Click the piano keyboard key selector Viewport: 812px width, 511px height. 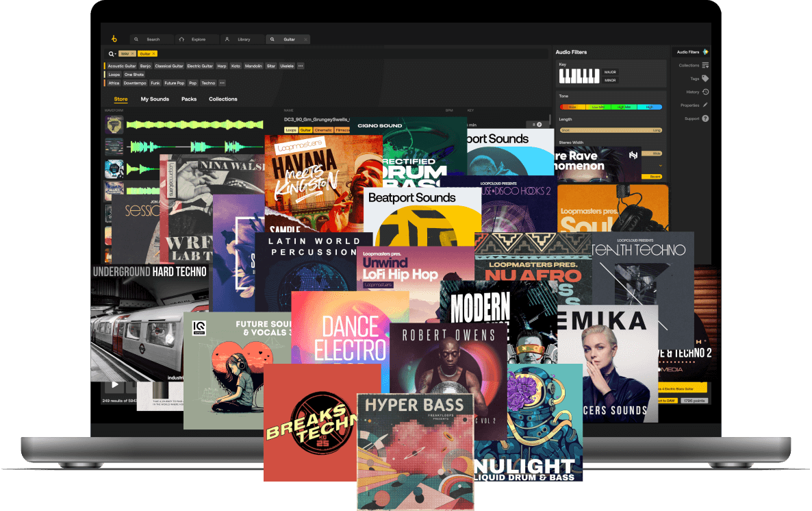(579, 76)
